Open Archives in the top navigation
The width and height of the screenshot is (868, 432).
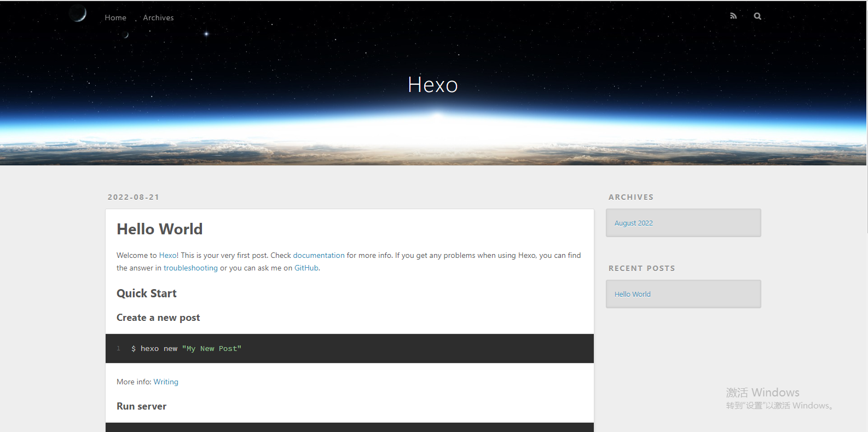[x=158, y=18]
